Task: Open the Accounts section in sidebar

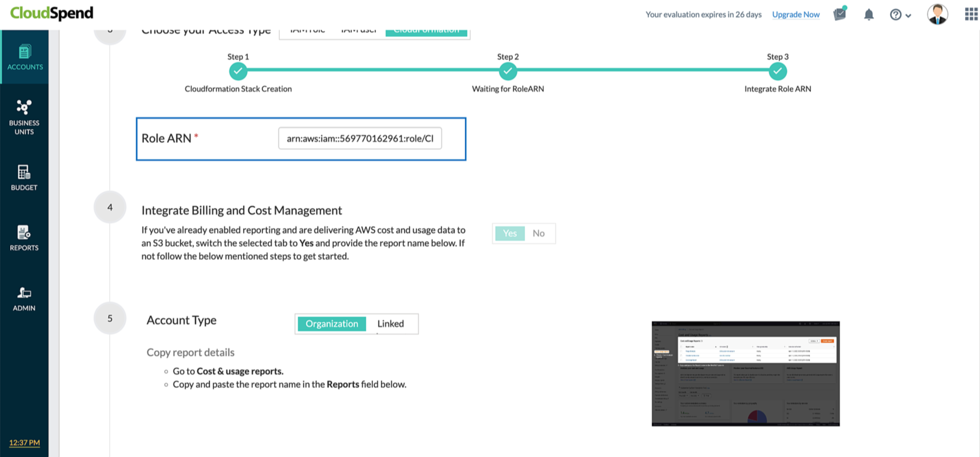Action: 25,57
